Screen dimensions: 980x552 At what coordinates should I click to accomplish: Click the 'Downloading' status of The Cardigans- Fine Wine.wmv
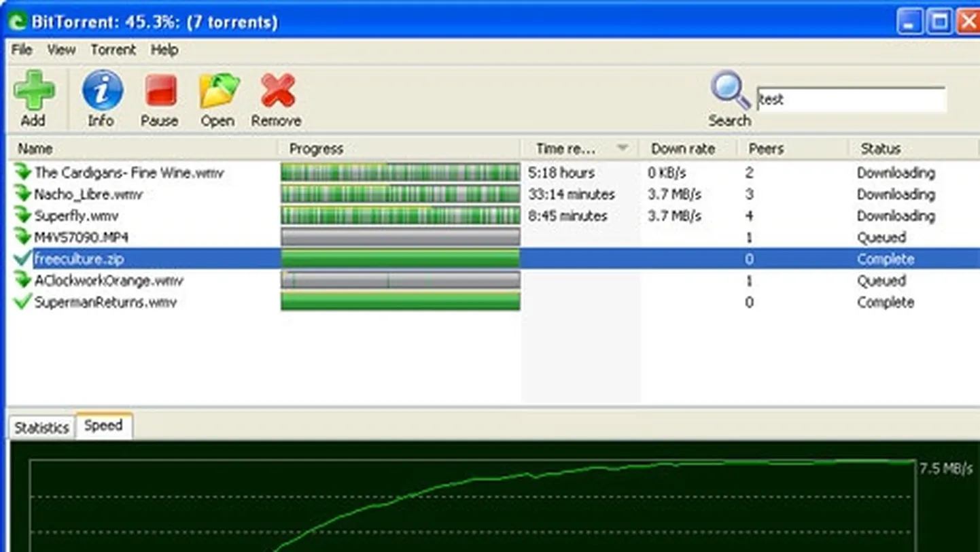(896, 173)
